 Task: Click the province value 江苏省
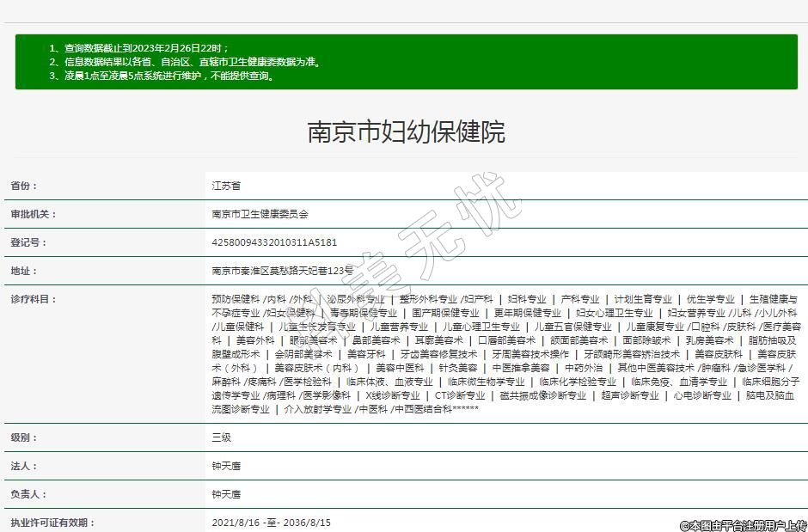(225, 186)
